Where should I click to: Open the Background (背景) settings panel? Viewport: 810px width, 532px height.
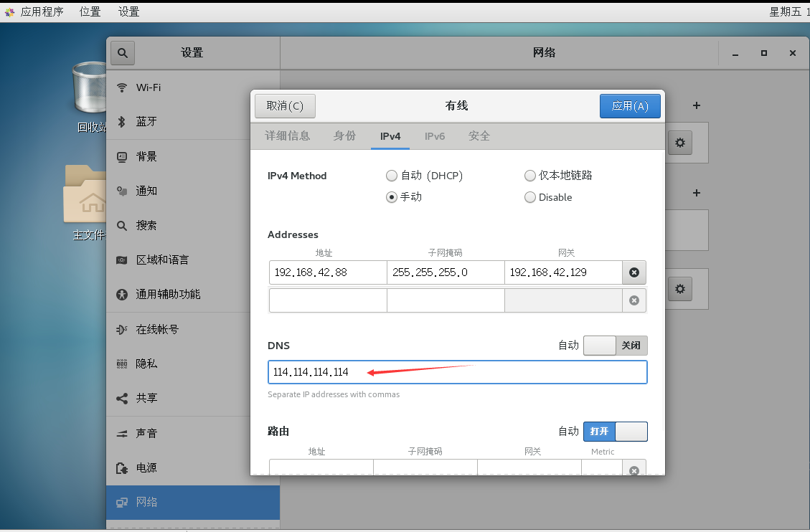[193, 157]
